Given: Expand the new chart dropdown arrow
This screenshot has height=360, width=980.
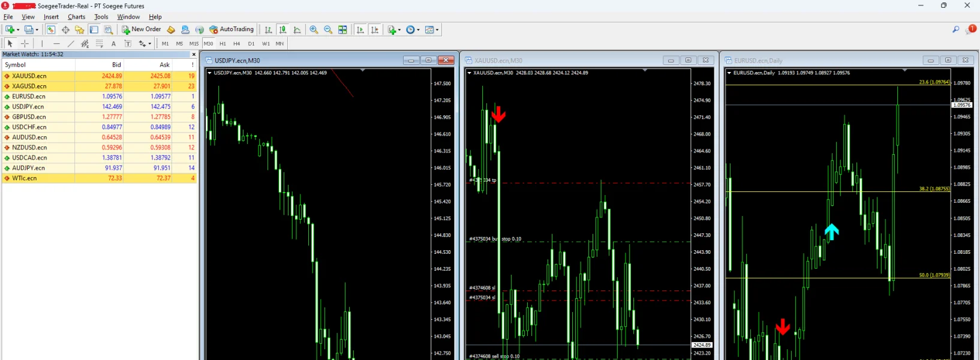Looking at the screenshot, I should pyautogui.click(x=18, y=29).
